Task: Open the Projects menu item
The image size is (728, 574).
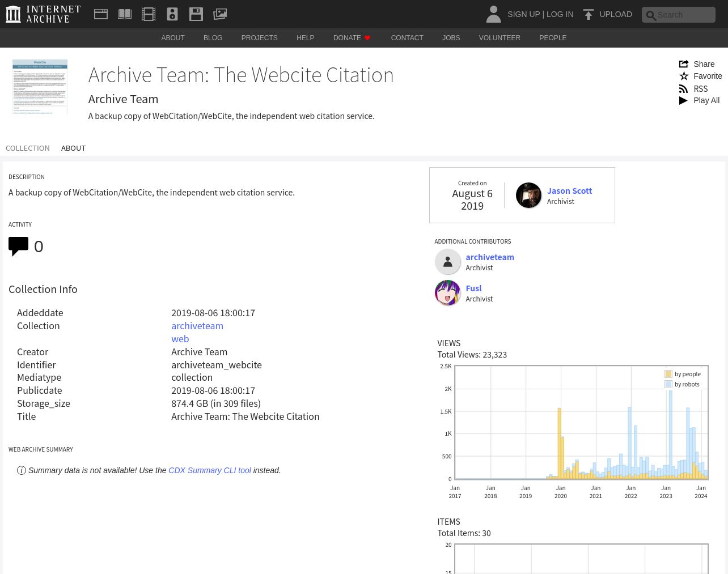Action: [259, 38]
